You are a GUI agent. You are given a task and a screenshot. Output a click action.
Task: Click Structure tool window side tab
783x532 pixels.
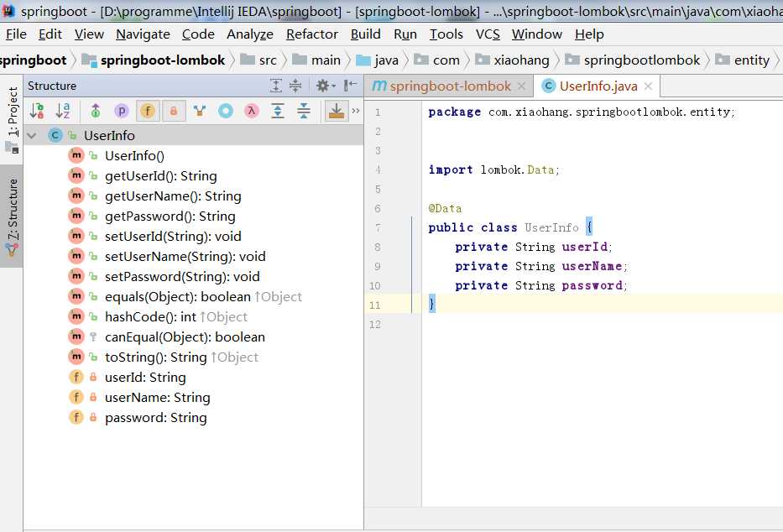coord(12,216)
